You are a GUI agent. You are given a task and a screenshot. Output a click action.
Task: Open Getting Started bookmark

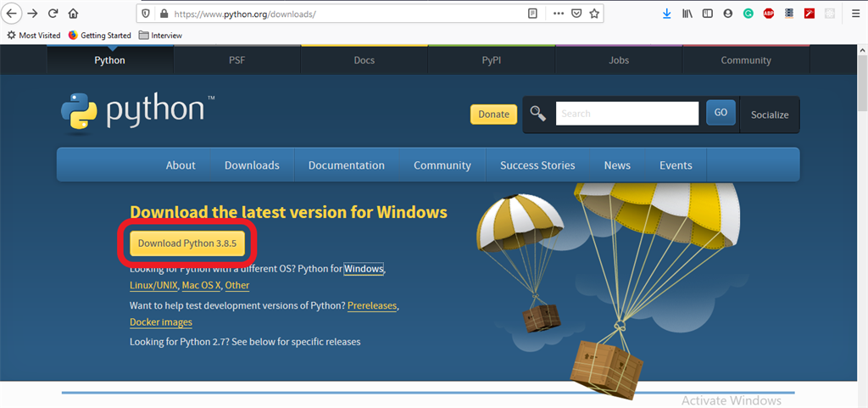tap(100, 35)
